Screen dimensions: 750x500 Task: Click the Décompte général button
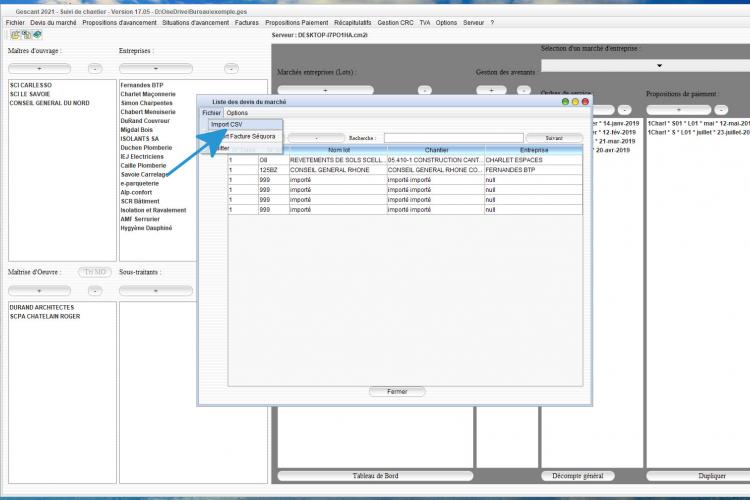(578, 476)
